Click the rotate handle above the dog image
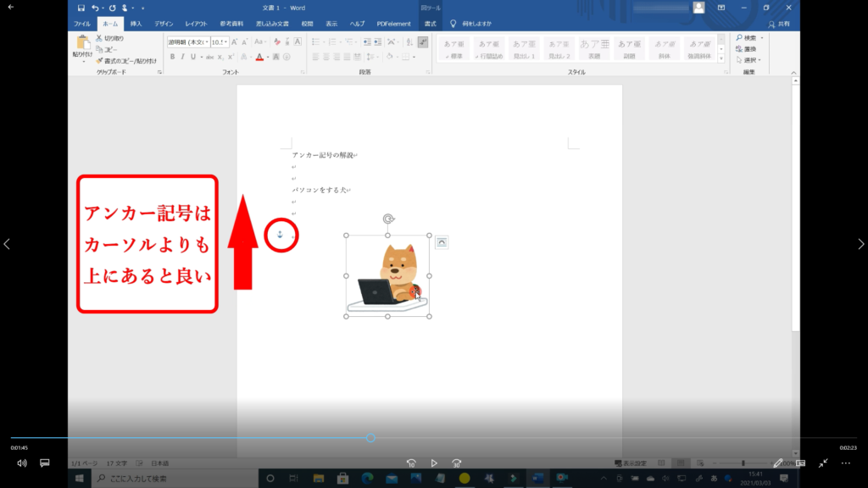Screen dimensions: 868x488 pyautogui.click(x=388, y=219)
